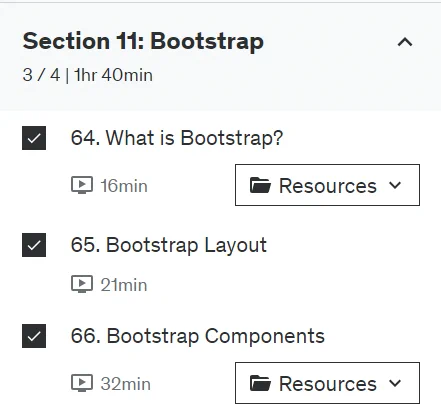
Task: Click the Section 11: Bootstrap heading
Action: pyautogui.click(x=143, y=42)
